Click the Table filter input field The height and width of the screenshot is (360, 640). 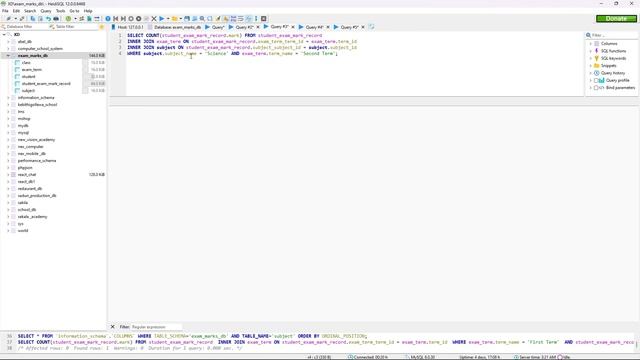(73, 27)
